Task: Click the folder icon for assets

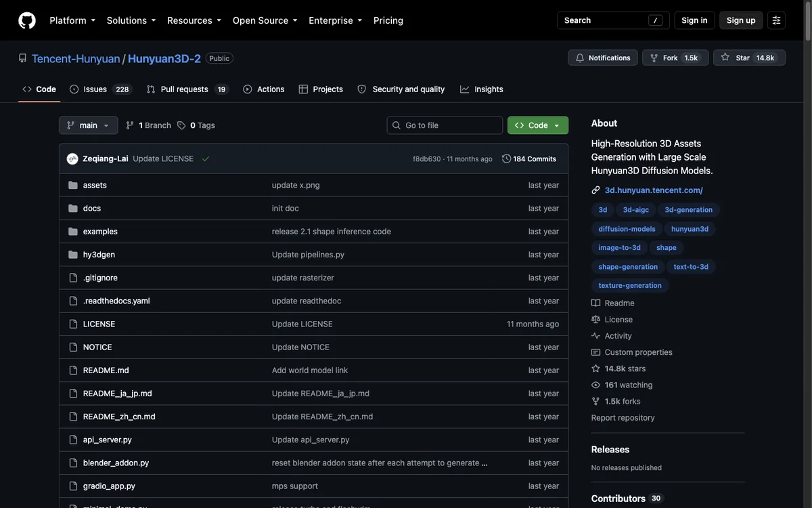Action: (x=73, y=185)
